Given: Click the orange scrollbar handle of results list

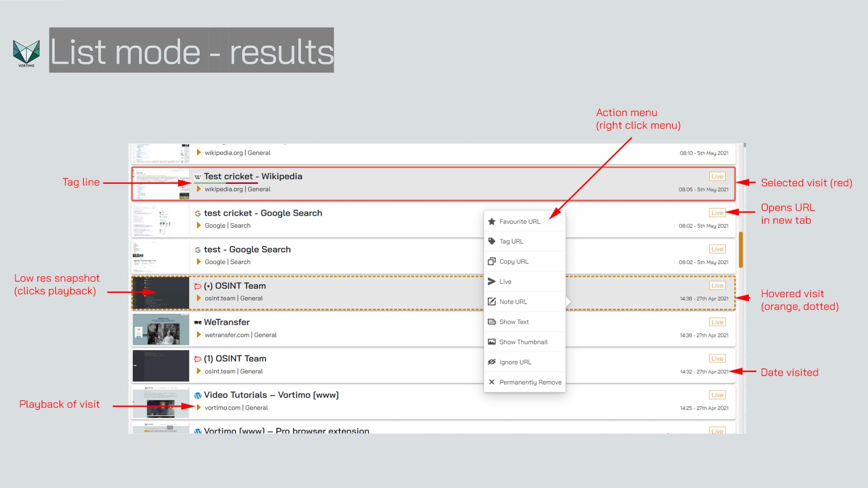Looking at the screenshot, I should click(741, 250).
